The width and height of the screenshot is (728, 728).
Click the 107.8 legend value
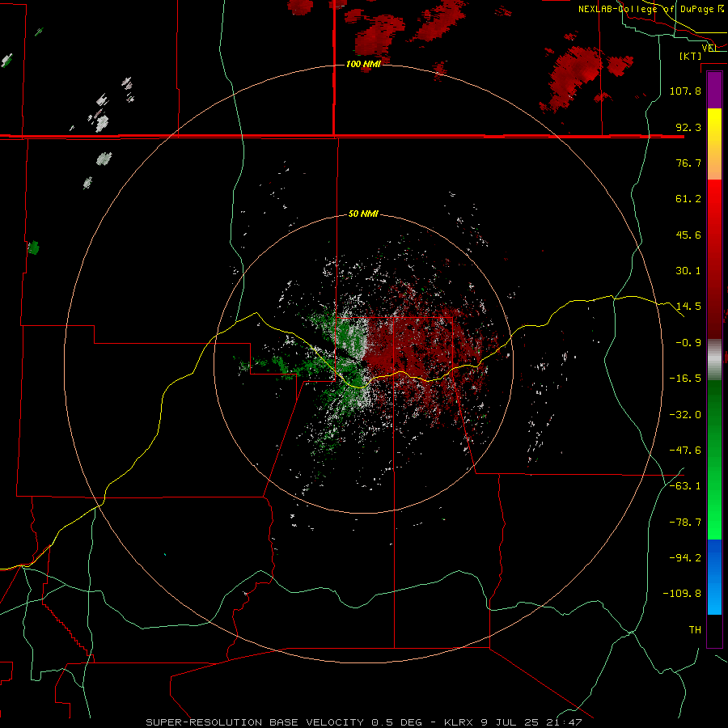685,91
